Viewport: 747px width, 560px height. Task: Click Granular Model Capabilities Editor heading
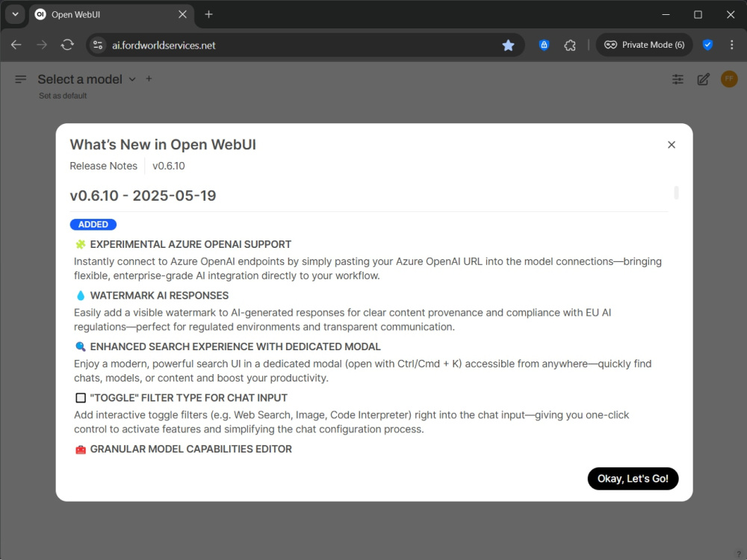tap(191, 449)
